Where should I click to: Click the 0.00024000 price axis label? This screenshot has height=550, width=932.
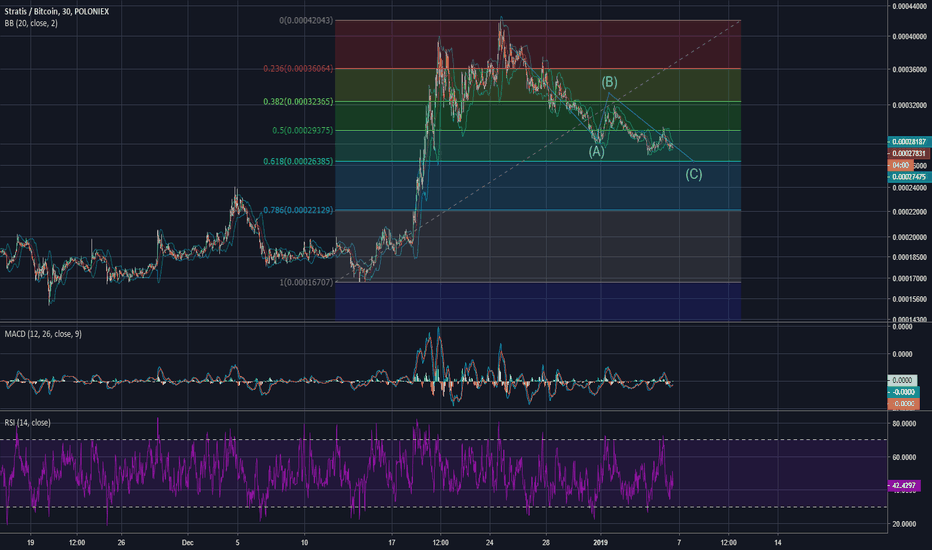click(909, 188)
